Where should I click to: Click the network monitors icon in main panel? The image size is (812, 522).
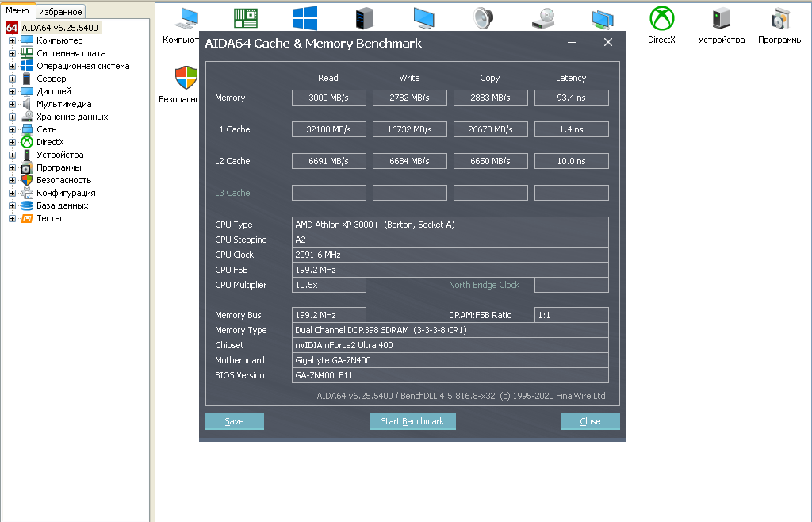(603, 18)
